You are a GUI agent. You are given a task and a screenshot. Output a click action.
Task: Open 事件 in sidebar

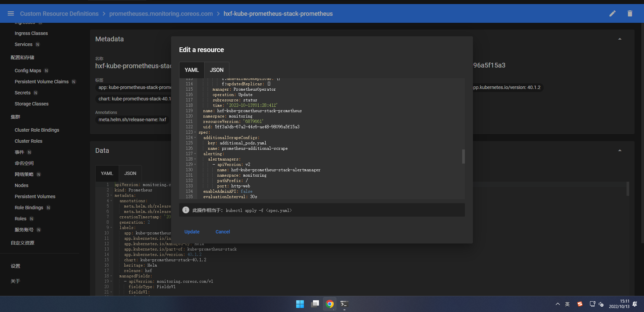[x=19, y=152]
